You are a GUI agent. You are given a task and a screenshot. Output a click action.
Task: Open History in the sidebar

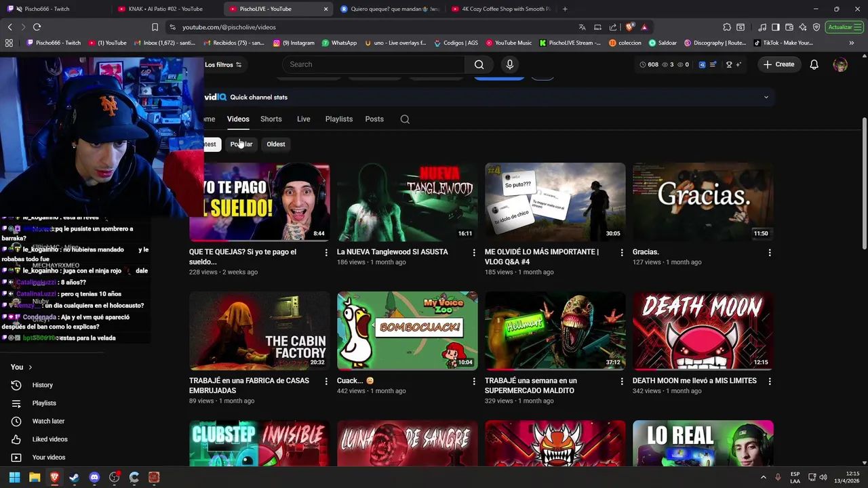click(x=42, y=385)
